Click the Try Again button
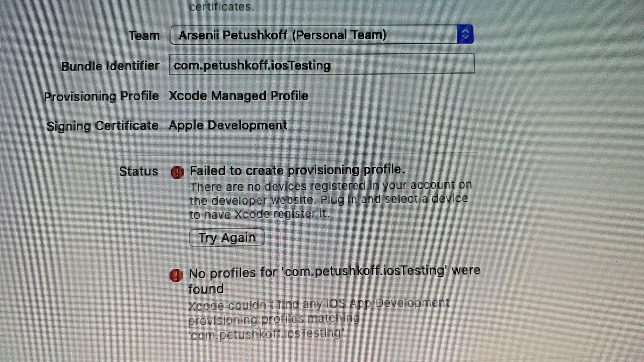 226,238
